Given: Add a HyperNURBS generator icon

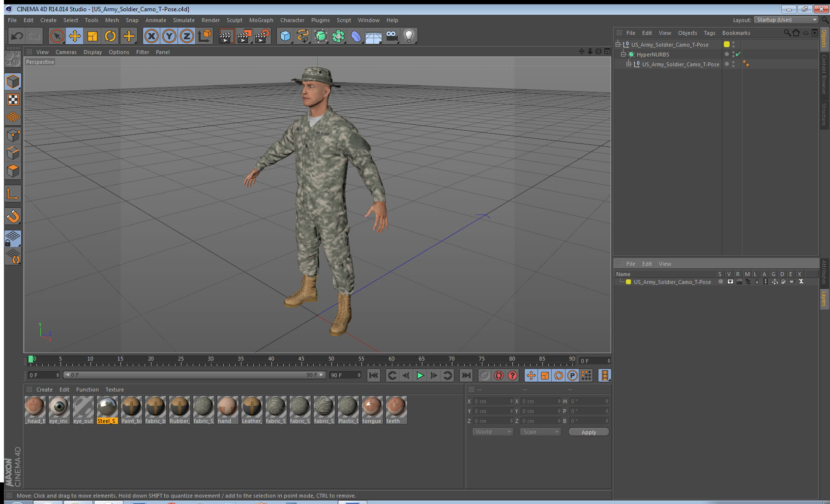Looking at the screenshot, I should (x=321, y=36).
